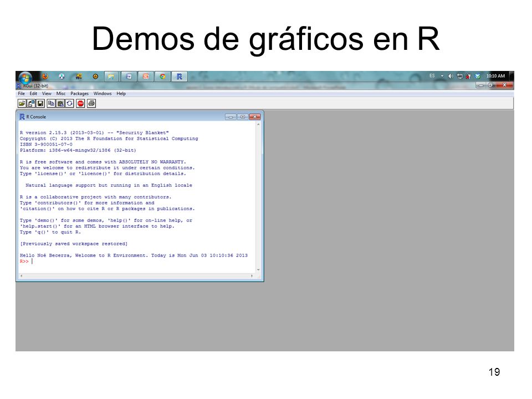Switch to the R taskbar button
Screen dimensions: 532x399
[179, 76]
